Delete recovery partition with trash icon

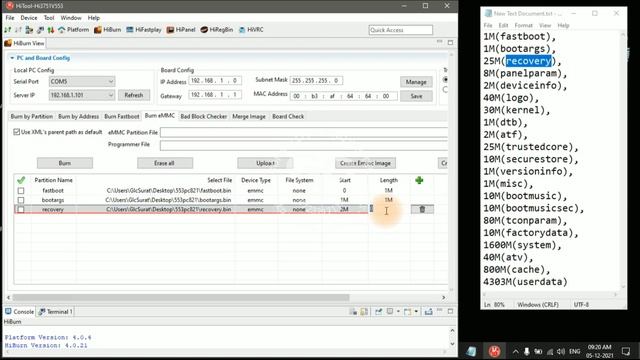click(x=422, y=209)
